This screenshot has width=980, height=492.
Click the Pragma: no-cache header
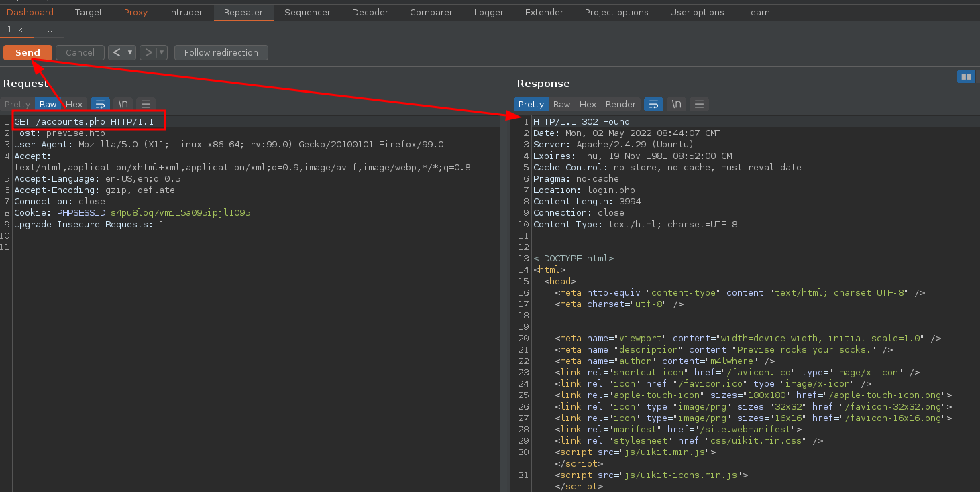tap(576, 179)
